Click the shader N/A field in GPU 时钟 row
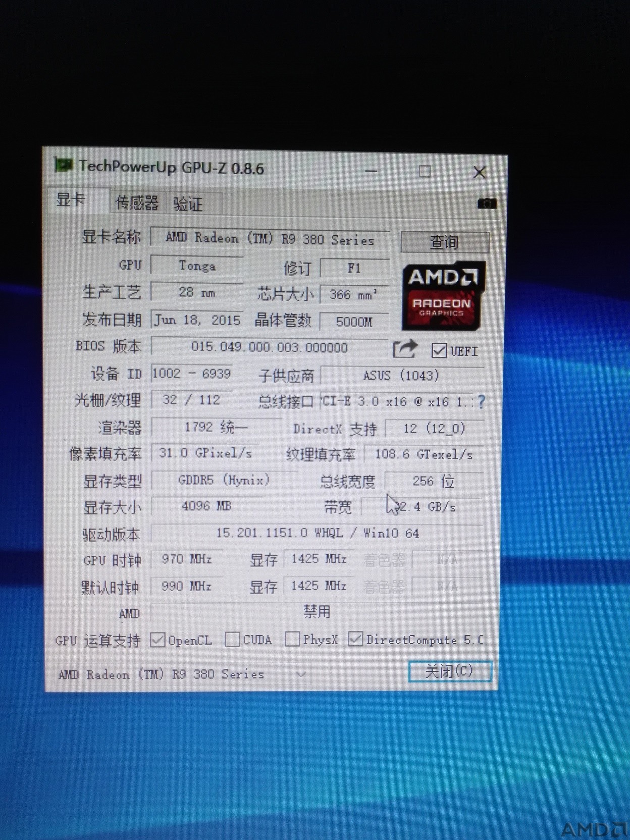Screen dimensions: 630x840 [x=447, y=559]
